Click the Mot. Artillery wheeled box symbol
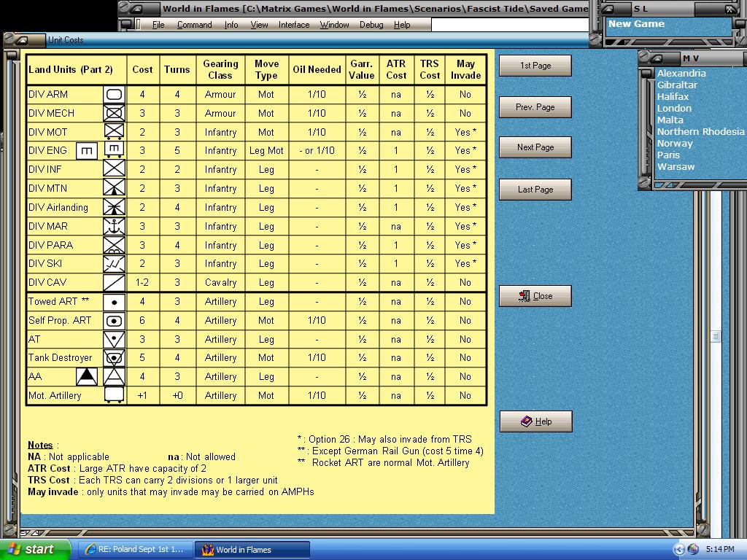The image size is (747, 560). tap(115, 395)
